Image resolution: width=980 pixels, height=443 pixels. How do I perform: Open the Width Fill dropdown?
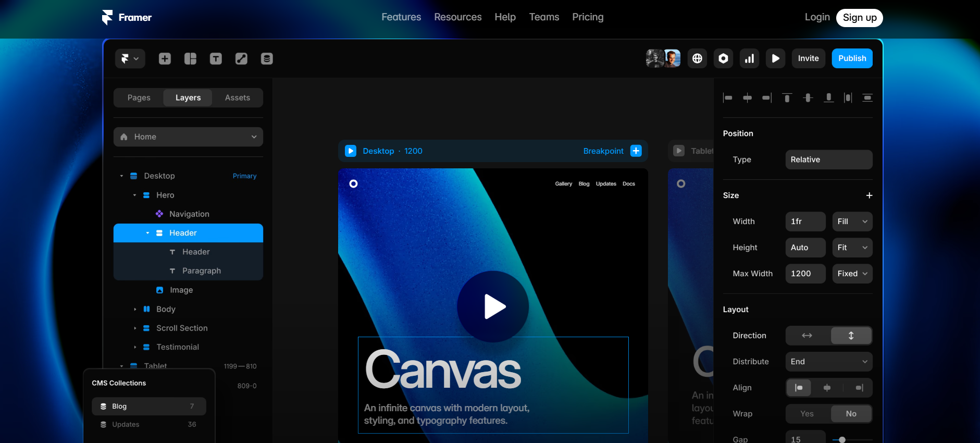pos(852,221)
